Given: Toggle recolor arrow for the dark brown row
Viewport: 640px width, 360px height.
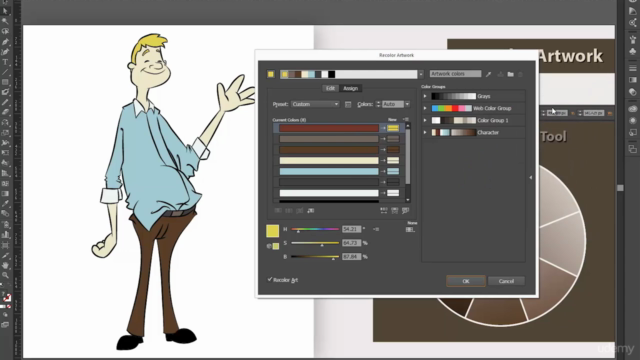Looking at the screenshot, I should [x=383, y=150].
